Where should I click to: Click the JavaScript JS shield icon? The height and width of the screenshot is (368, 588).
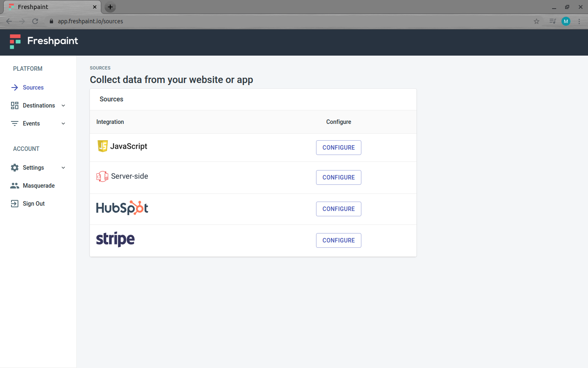click(102, 146)
